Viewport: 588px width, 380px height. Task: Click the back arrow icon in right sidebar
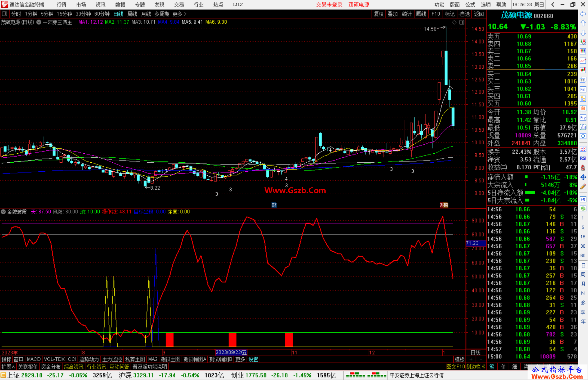tap(583, 14)
